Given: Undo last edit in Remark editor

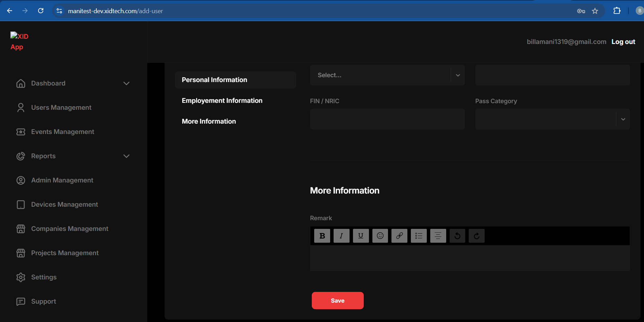Looking at the screenshot, I should (x=457, y=236).
